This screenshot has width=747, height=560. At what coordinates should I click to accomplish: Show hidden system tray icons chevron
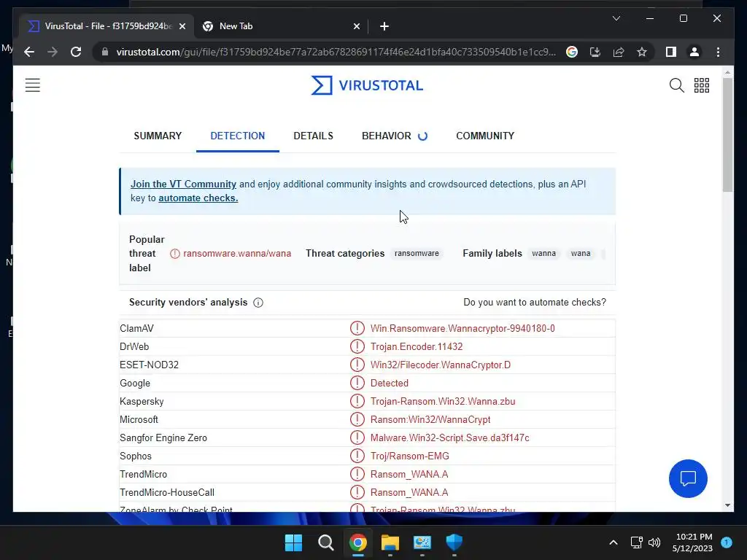click(x=614, y=542)
